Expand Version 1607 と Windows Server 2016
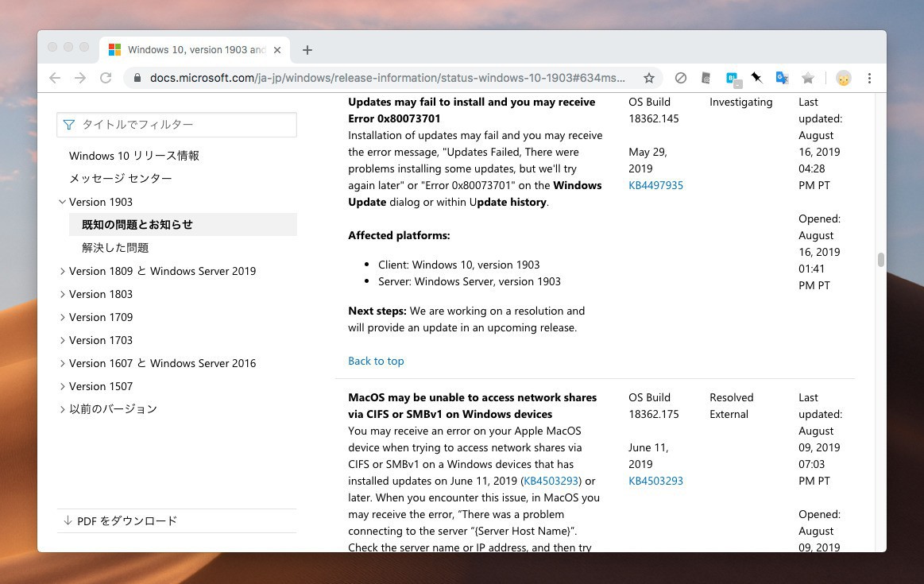This screenshot has height=584, width=924. point(63,363)
